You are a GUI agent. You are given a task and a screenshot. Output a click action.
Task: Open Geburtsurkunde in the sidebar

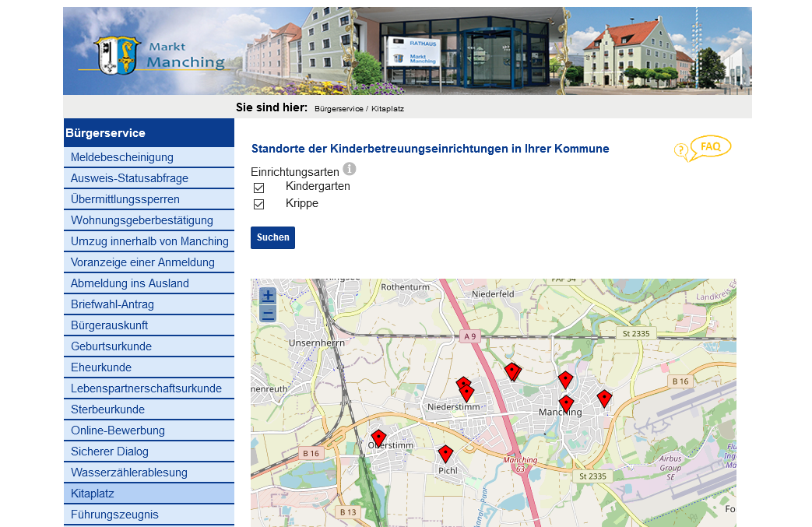coord(111,346)
